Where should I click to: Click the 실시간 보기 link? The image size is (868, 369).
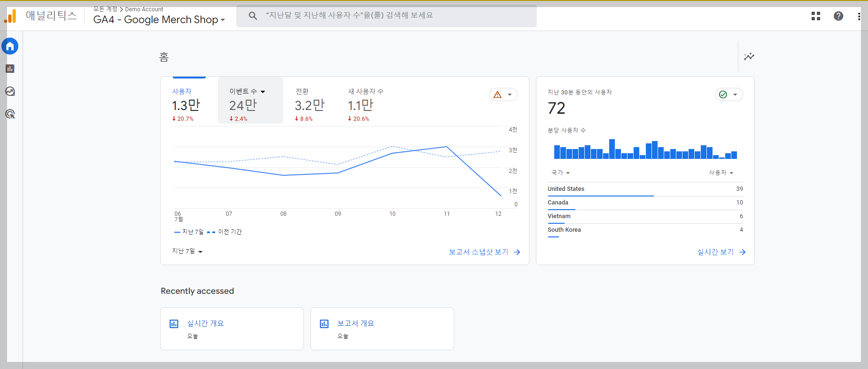point(715,252)
